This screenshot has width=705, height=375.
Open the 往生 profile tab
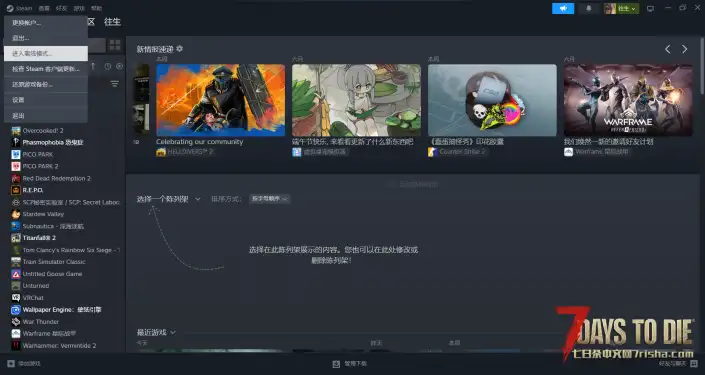(x=112, y=22)
